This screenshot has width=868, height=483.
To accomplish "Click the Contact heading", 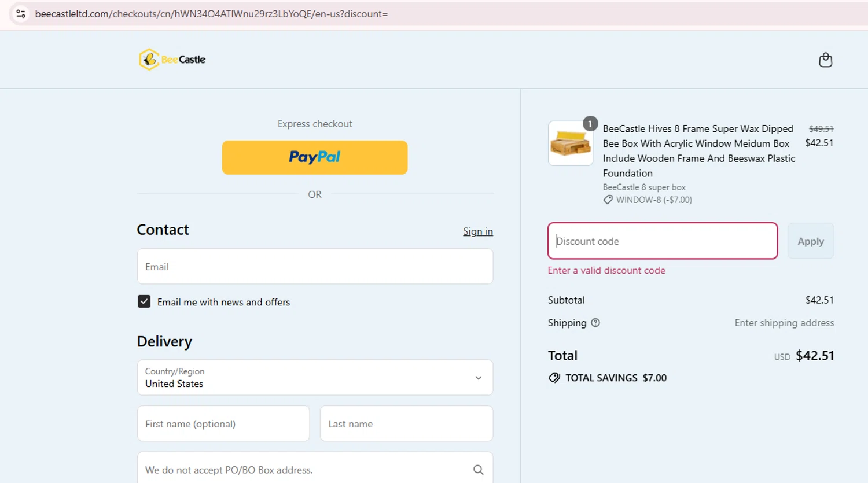I will [x=163, y=230].
